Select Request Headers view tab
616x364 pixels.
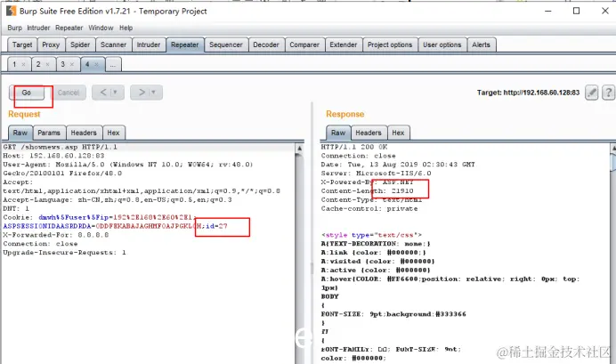pyautogui.click(x=84, y=133)
